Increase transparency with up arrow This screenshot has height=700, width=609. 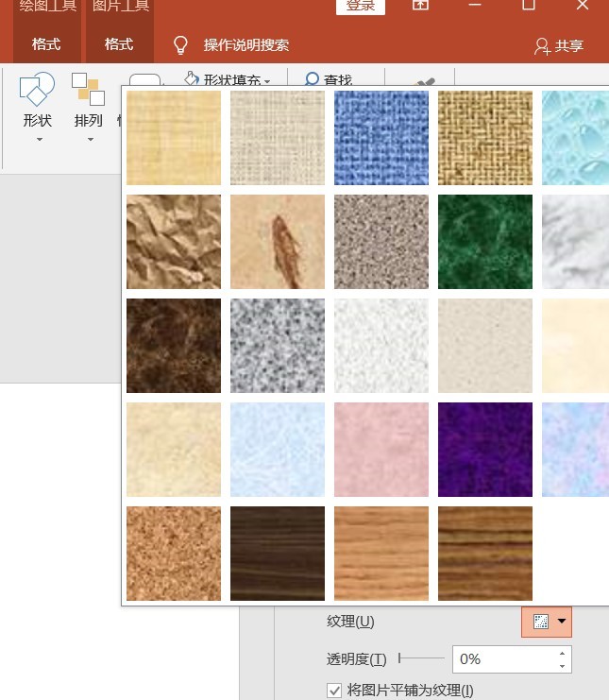click(x=562, y=653)
